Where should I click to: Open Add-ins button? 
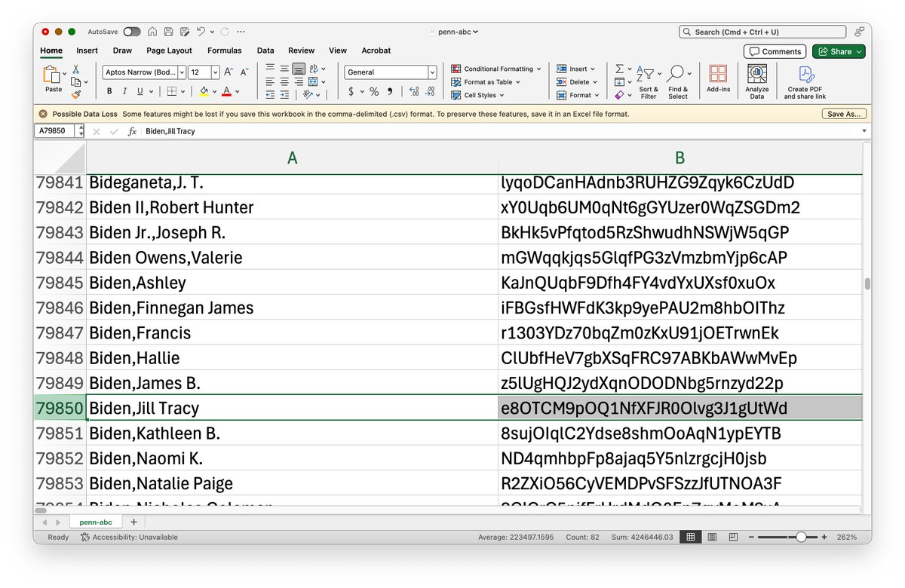(x=718, y=79)
